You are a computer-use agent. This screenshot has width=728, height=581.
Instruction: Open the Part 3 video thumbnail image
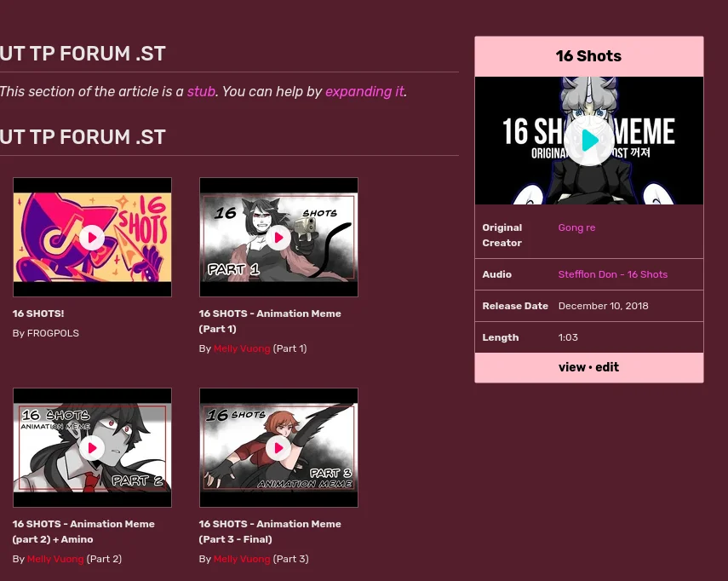[x=278, y=447]
